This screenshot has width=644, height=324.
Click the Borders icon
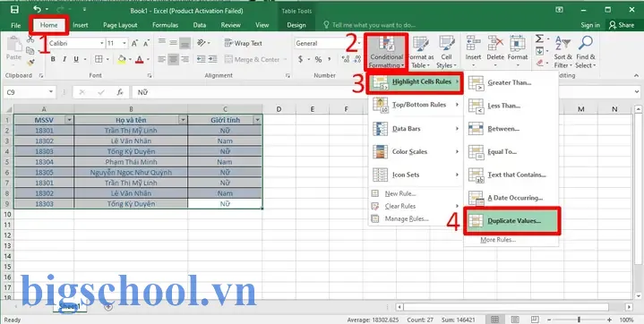coord(99,60)
